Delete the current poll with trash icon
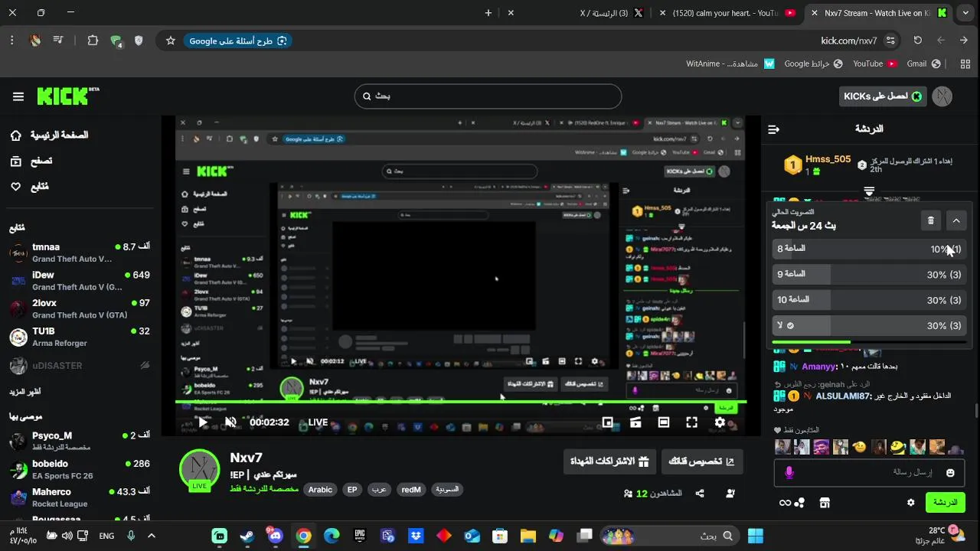 click(930, 220)
